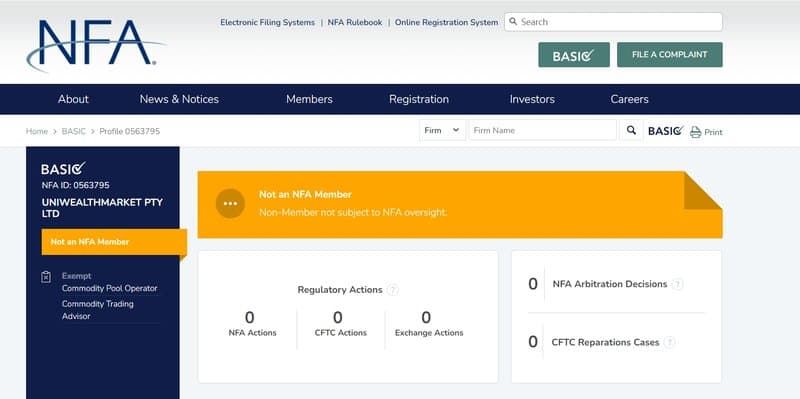
Task: Click the File a Complaint button
Action: (669, 55)
